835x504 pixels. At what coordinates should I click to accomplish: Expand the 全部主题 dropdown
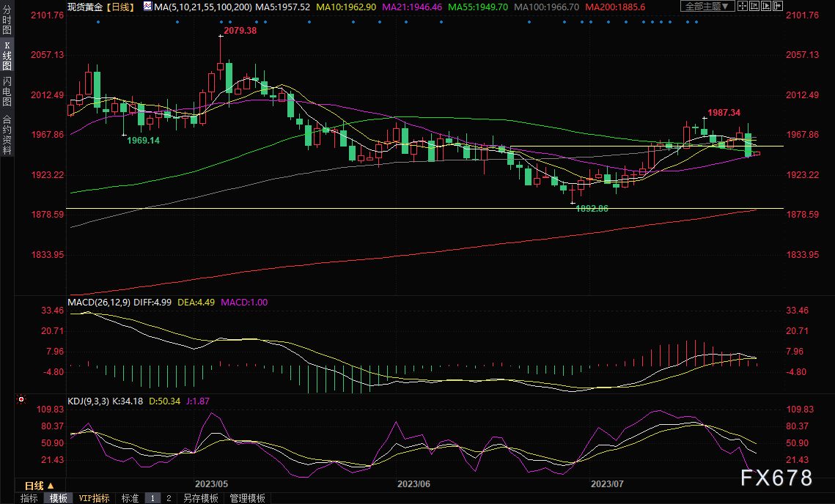pos(707,6)
